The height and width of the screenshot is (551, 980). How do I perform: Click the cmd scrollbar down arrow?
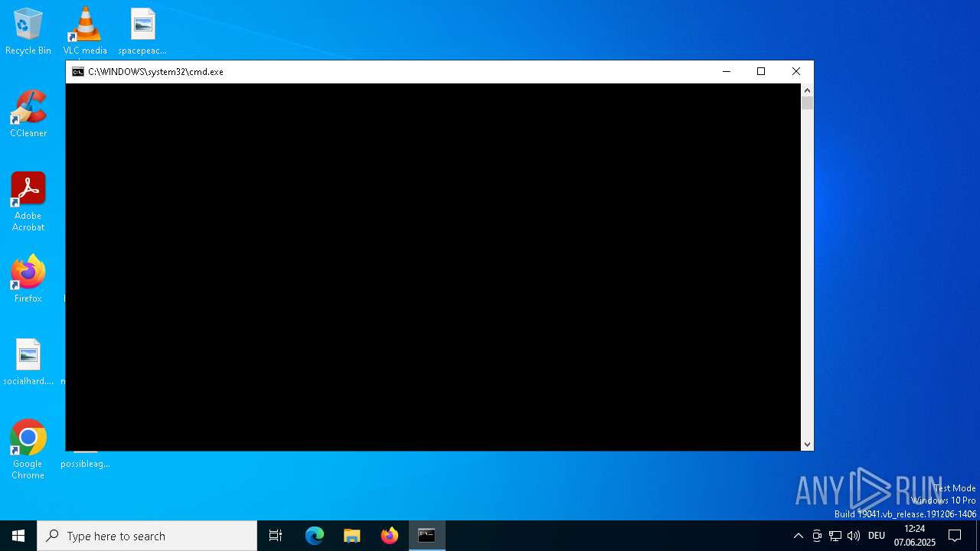click(807, 444)
